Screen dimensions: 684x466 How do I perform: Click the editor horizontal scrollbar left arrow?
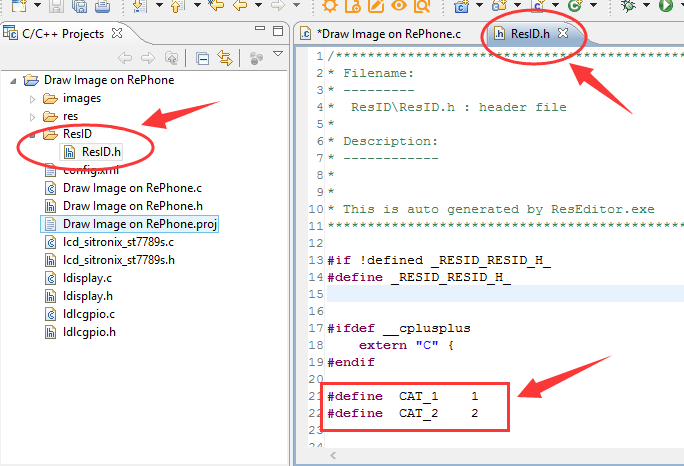tap(333, 456)
